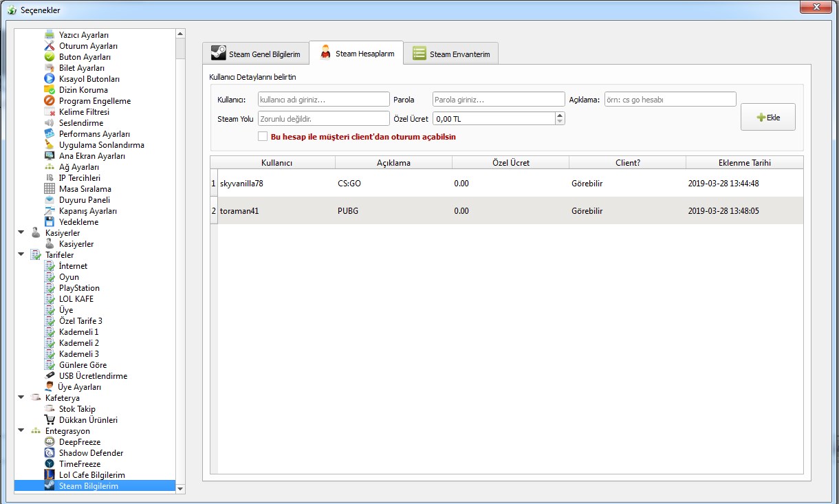This screenshot has height=504, width=839.
Task: Select the Steam Hesaplarım tab
Action: coord(356,53)
